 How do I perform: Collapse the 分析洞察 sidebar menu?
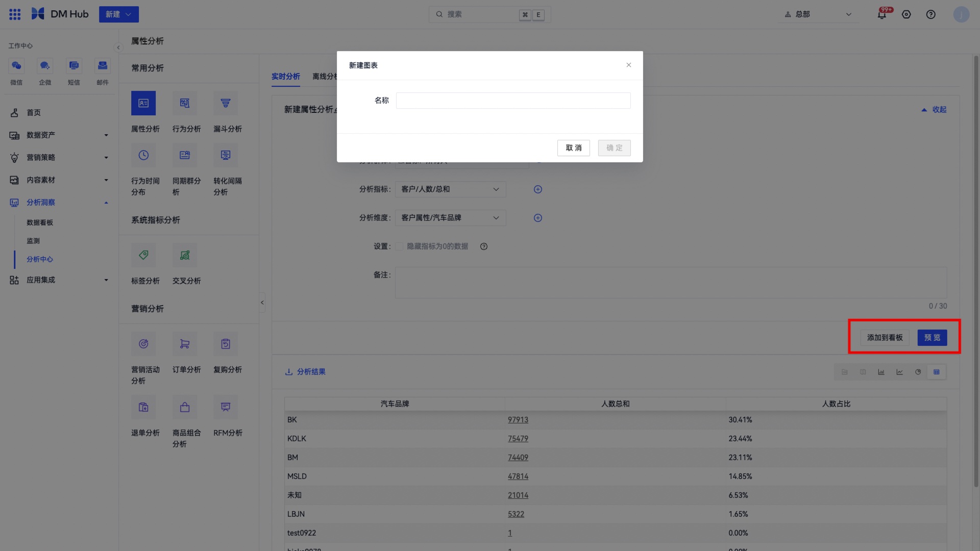point(59,203)
